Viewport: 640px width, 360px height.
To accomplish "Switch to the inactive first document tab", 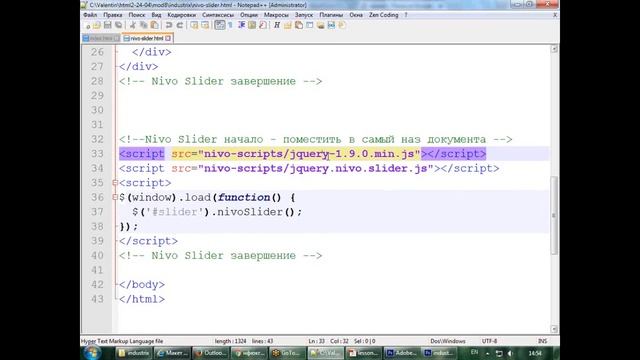I will (x=101, y=38).
